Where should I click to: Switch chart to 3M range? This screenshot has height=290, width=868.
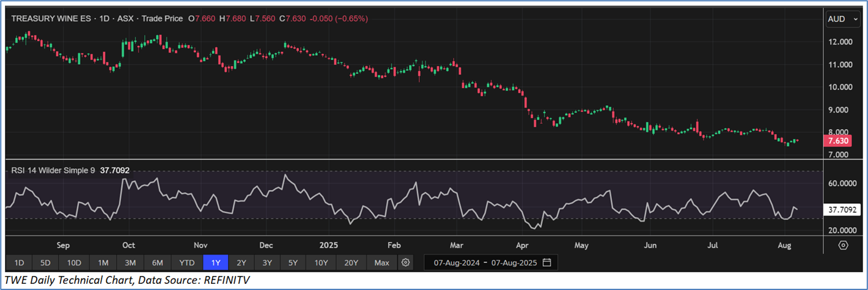pyautogui.click(x=130, y=263)
